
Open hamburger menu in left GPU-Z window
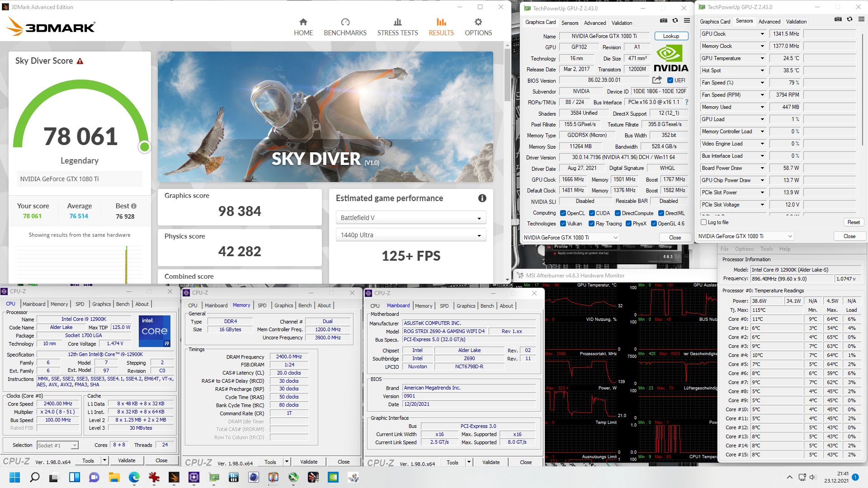click(x=687, y=20)
